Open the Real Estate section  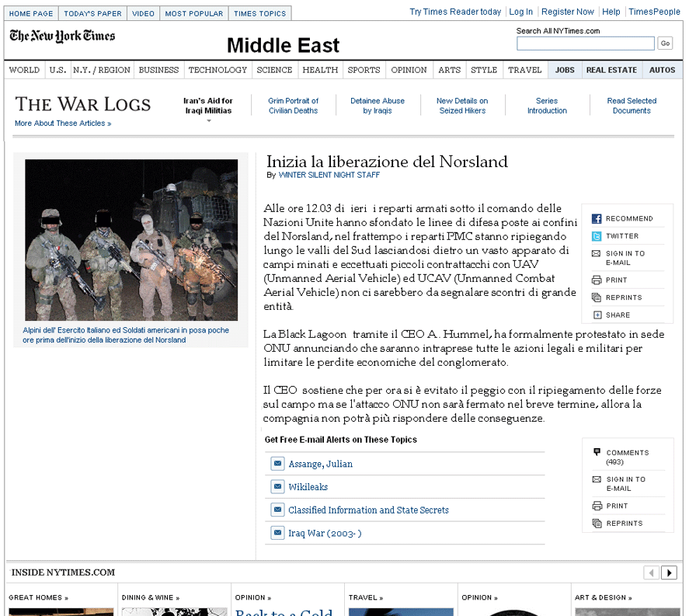pyautogui.click(x=611, y=70)
